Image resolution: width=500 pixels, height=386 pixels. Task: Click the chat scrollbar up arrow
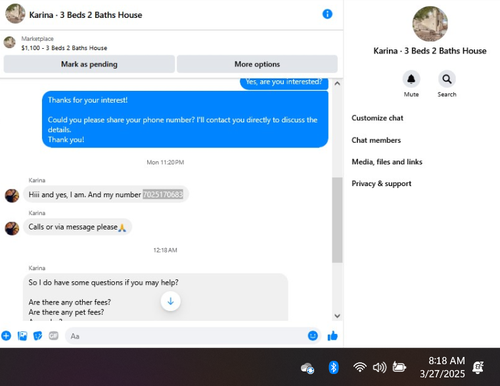pyautogui.click(x=337, y=83)
